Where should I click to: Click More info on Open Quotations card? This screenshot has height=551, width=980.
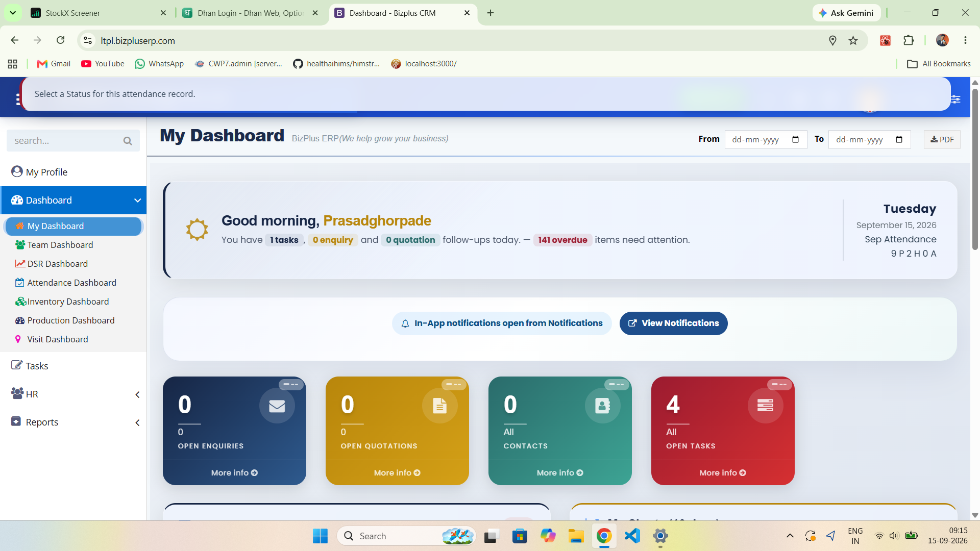coord(397,473)
